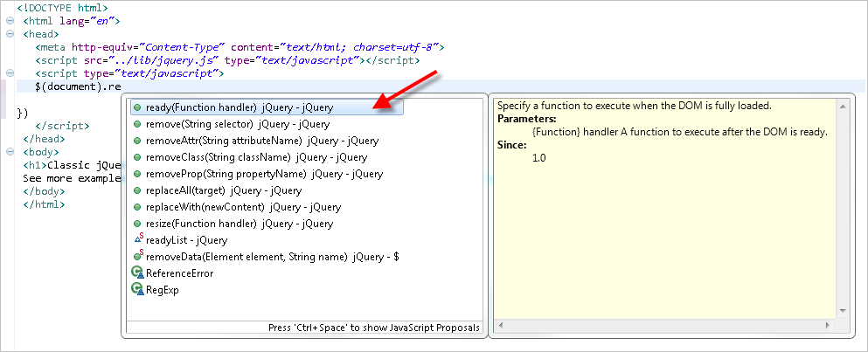868x352 pixels.
Task: Click green method icon beside replaceWith
Action: pyautogui.click(x=137, y=208)
